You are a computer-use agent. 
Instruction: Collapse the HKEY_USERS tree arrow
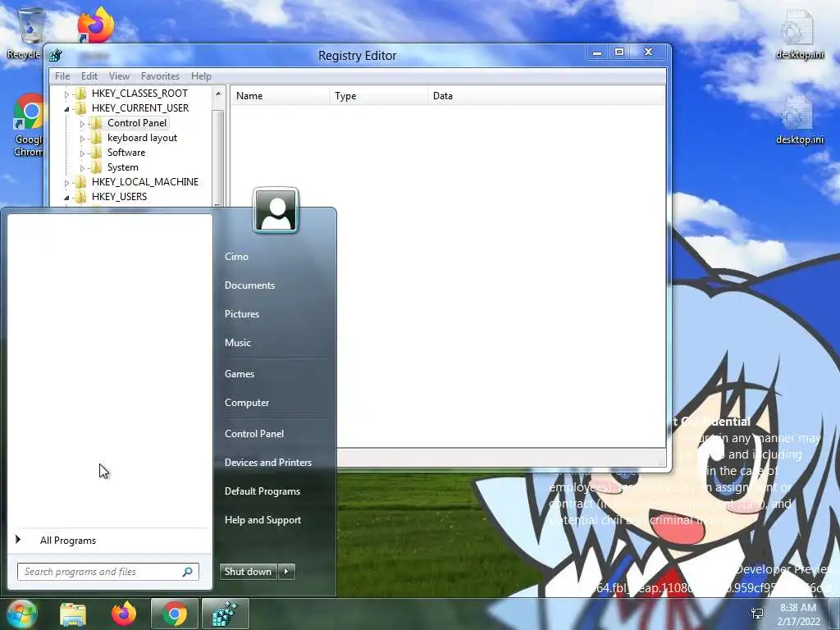67,198
